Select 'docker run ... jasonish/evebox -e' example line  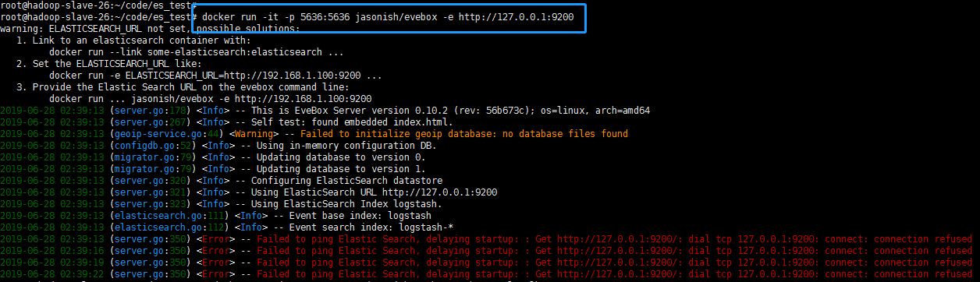click(210, 98)
